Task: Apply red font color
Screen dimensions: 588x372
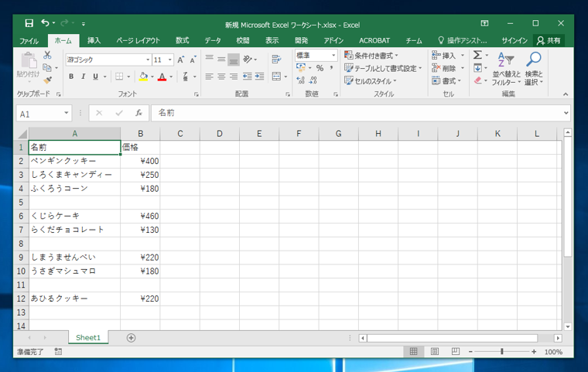Action: coord(162,77)
